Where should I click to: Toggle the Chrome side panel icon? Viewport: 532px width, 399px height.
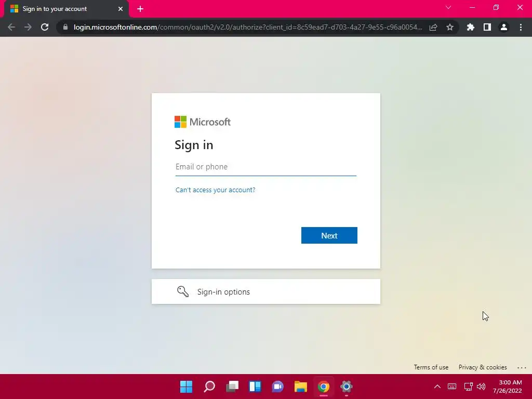[487, 27]
